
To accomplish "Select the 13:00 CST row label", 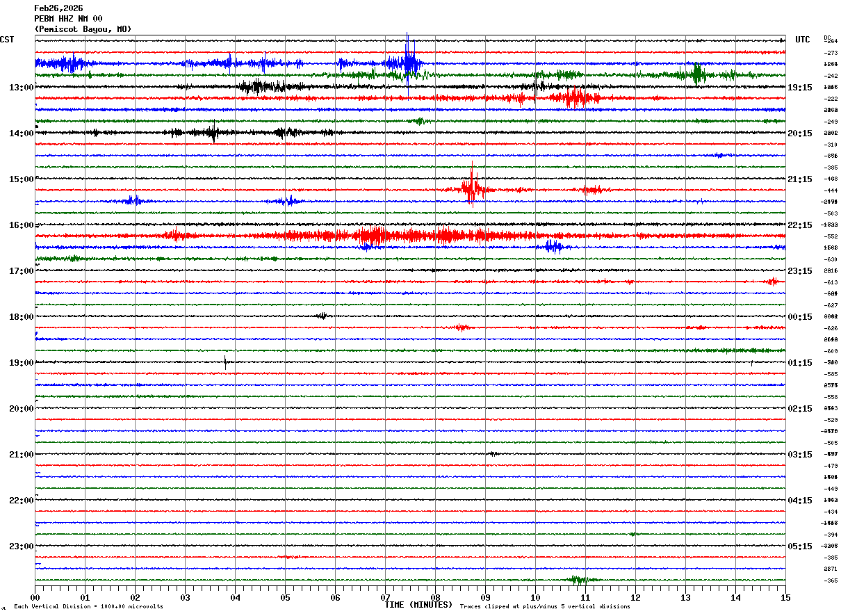I will tap(21, 87).
